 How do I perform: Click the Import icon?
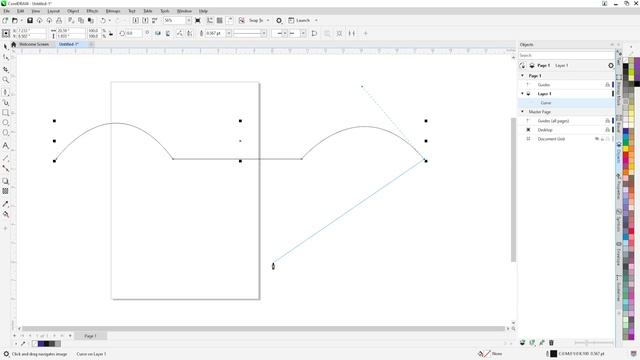(136, 20)
